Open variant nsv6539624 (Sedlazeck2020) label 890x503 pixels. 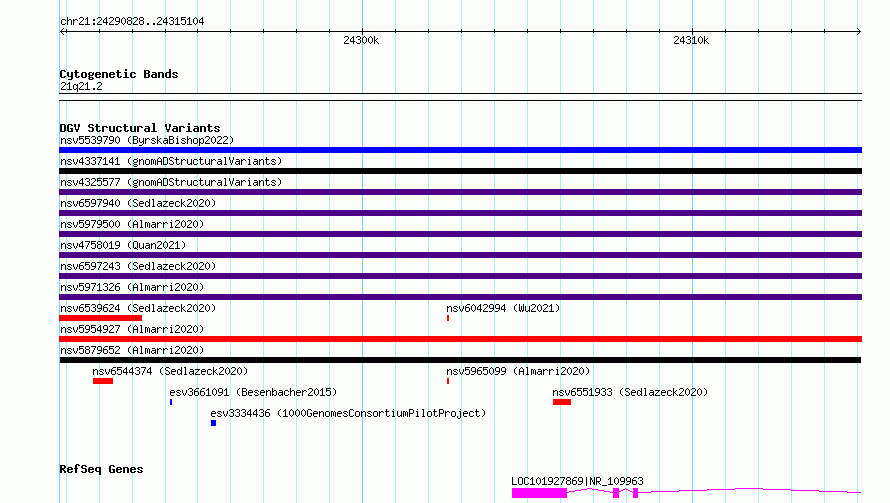(x=138, y=308)
